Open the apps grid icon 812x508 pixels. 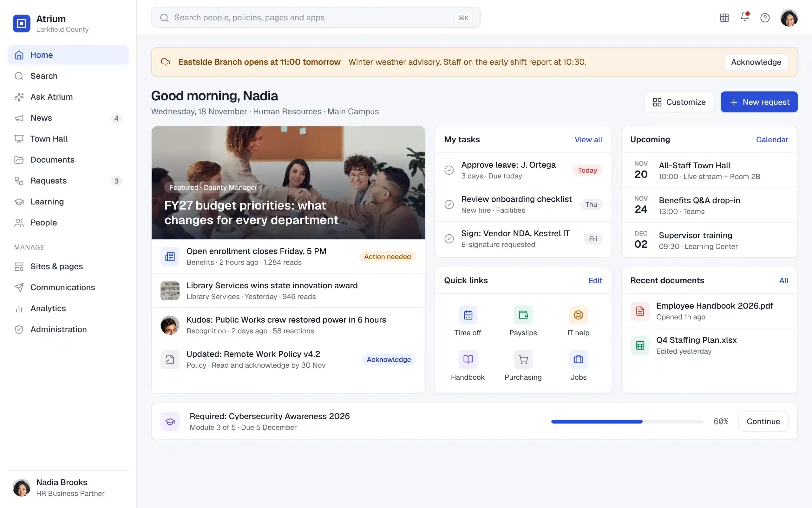click(x=724, y=17)
